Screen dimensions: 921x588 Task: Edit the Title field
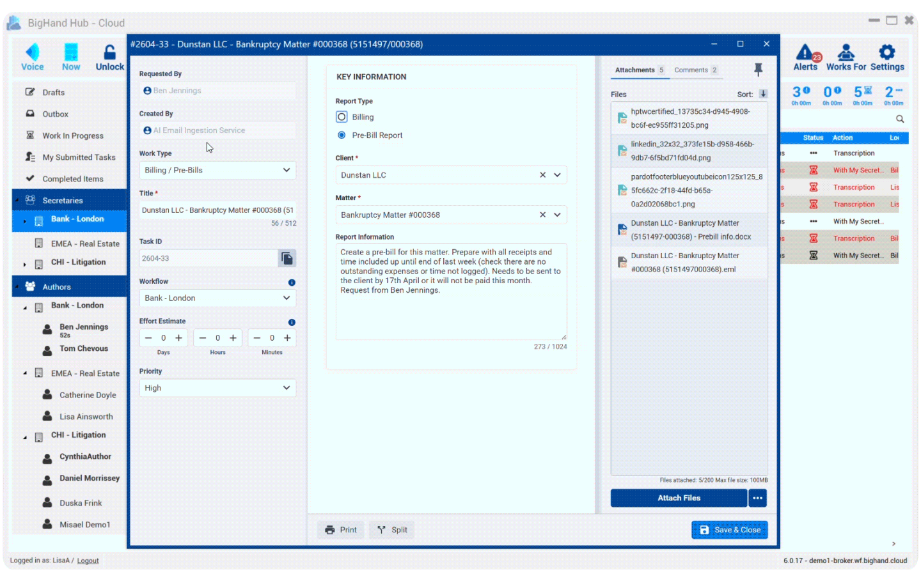(x=217, y=210)
